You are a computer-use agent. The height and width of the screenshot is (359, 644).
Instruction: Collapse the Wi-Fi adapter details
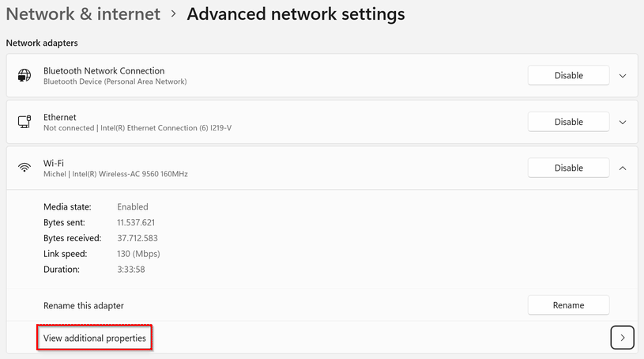(x=623, y=168)
